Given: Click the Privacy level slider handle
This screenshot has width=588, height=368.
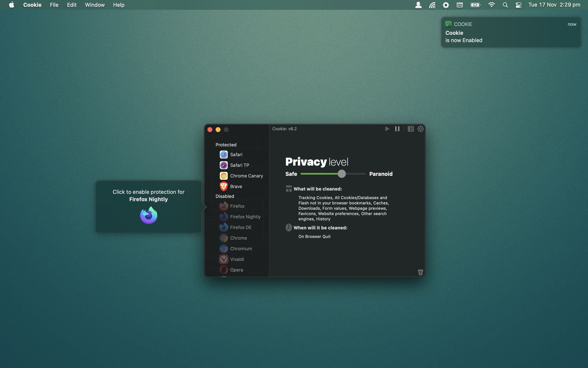Looking at the screenshot, I should point(342,174).
